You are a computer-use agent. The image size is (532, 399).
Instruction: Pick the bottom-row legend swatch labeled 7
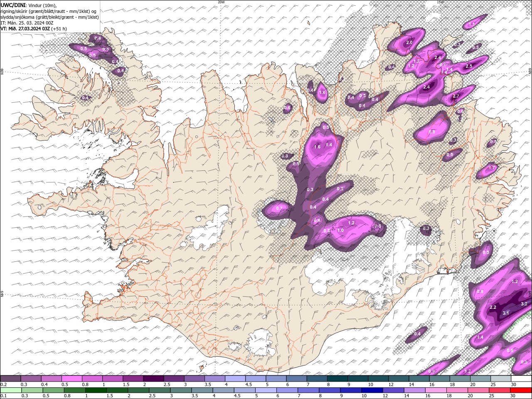pyautogui.click(x=308, y=390)
